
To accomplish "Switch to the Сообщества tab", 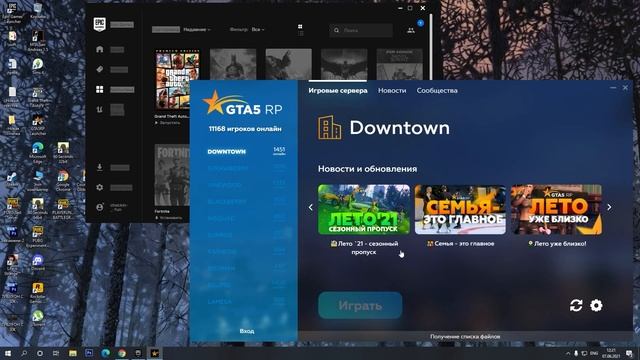I will tap(437, 91).
